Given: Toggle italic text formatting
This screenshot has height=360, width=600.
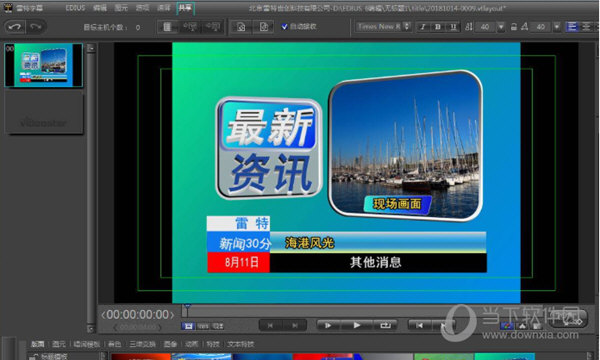Looking at the screenshot, I should tap(423, 27).
